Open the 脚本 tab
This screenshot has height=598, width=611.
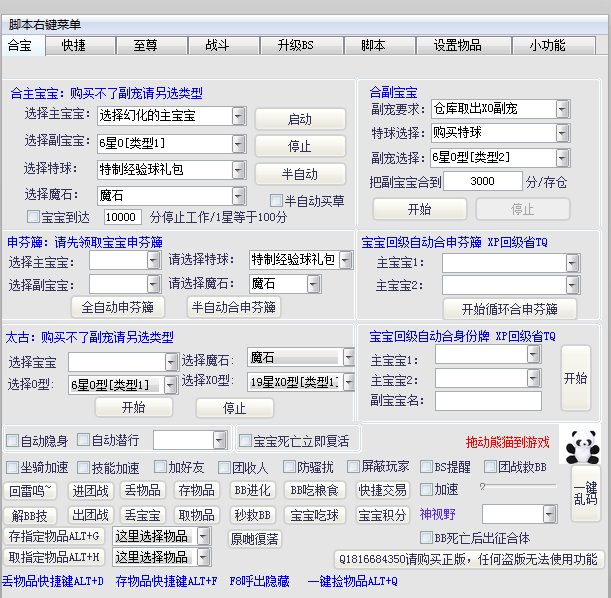pyautogui.click(x=380, y=46)
